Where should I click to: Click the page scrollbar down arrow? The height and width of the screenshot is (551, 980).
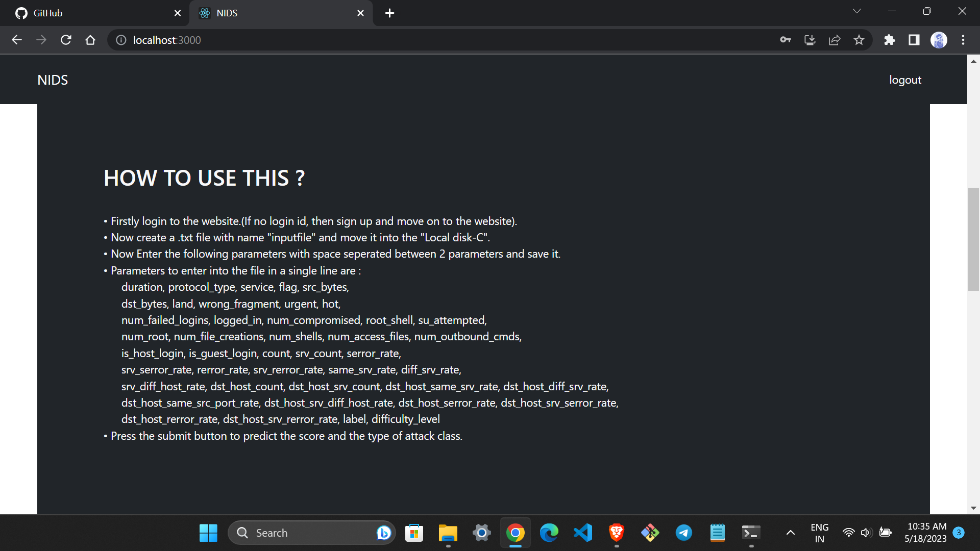point(974,508)
